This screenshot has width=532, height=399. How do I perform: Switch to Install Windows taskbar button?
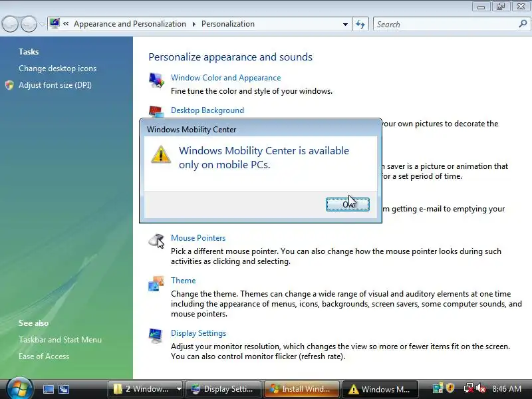[301, 389]
